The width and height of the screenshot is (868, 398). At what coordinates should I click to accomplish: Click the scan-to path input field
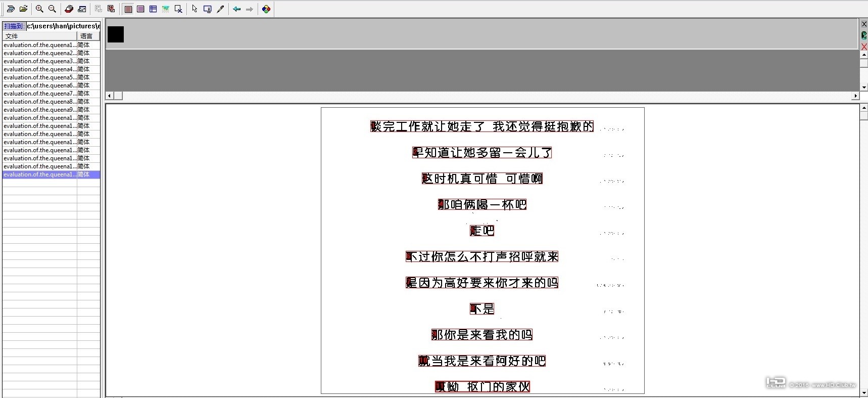tap(63, 26)
